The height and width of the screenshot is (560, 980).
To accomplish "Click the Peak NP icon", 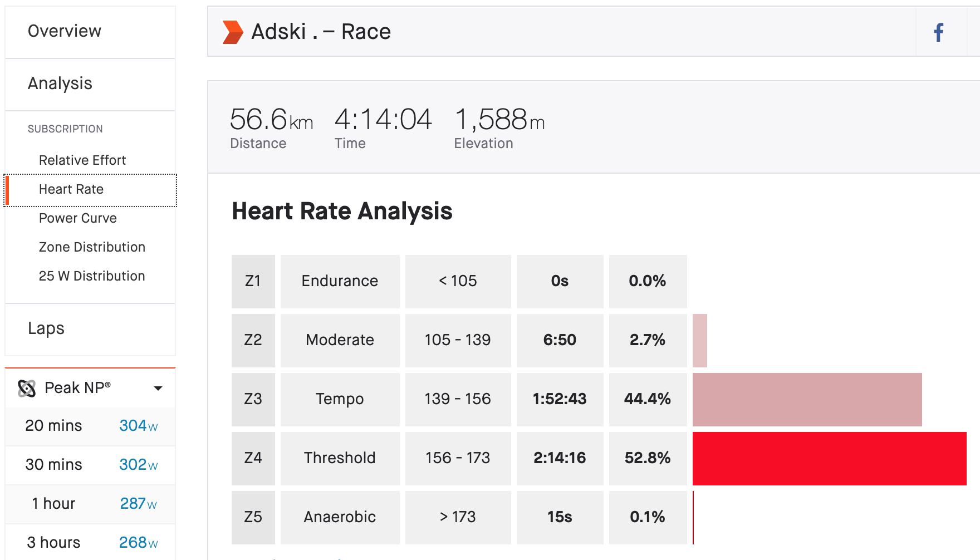I will click(x=27, y=388).
